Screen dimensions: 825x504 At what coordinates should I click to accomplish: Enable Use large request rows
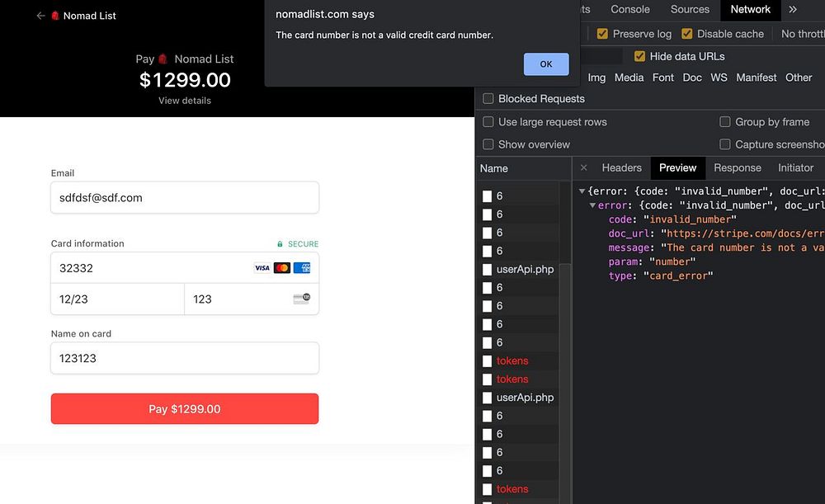[x=488, y=121]
